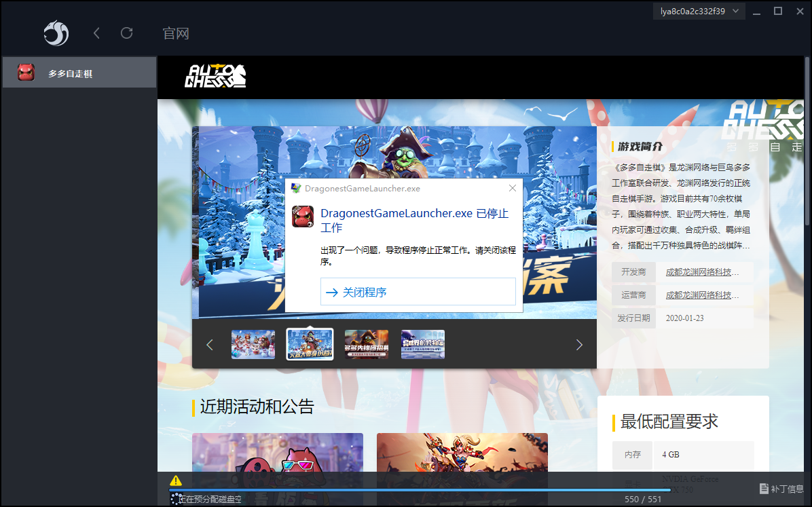This screenshot has height=507, width=812.
Task: Click the red game icon inside the error dialog
Action: click(303, 217)
